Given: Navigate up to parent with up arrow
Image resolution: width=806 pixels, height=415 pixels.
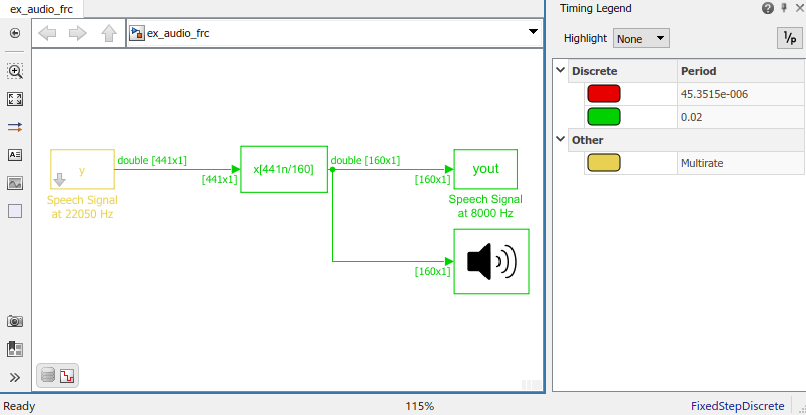Looking at the screenshot, I should (108, 33).
